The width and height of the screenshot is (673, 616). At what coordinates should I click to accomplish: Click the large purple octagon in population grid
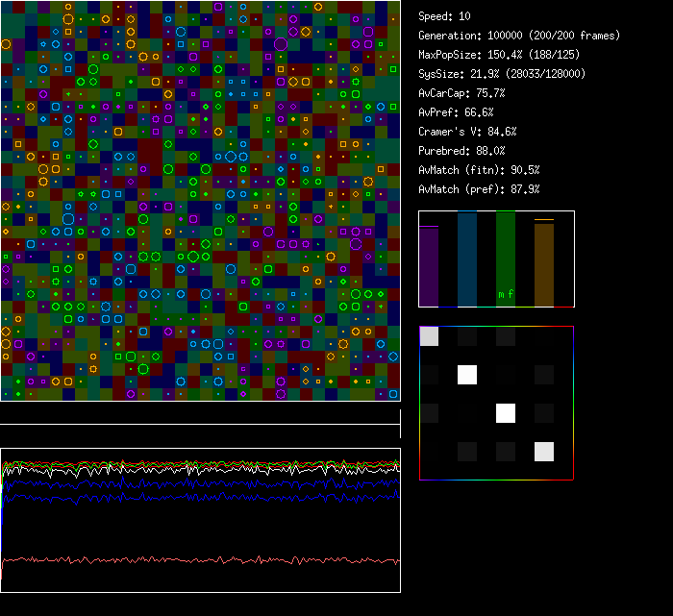coord(281,43)
